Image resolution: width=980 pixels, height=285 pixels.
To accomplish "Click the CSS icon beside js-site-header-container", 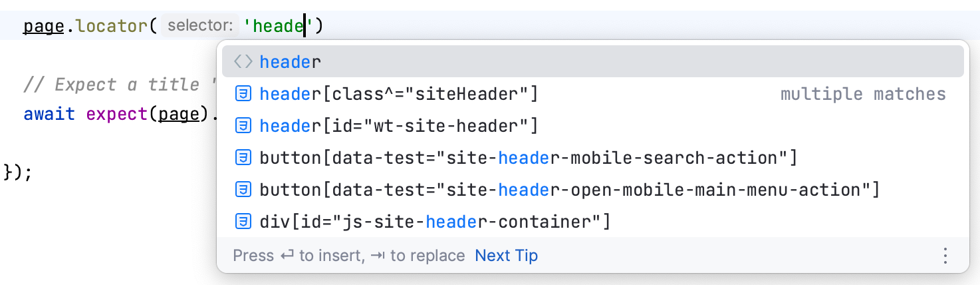I will 243,222.
